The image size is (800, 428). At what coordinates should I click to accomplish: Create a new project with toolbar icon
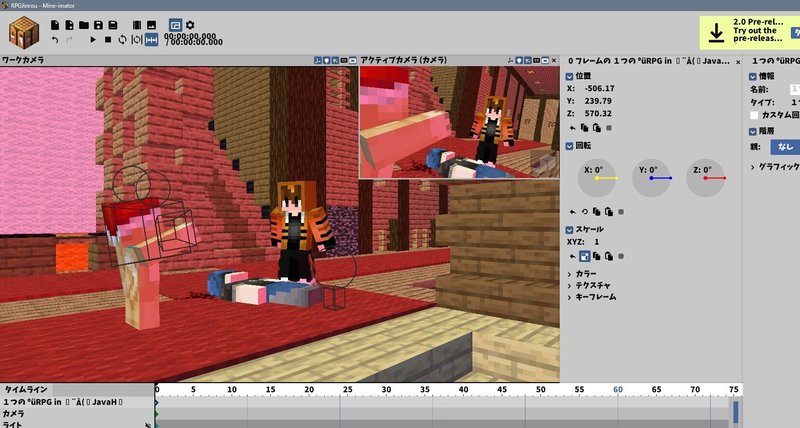click(x=55, y=25)
